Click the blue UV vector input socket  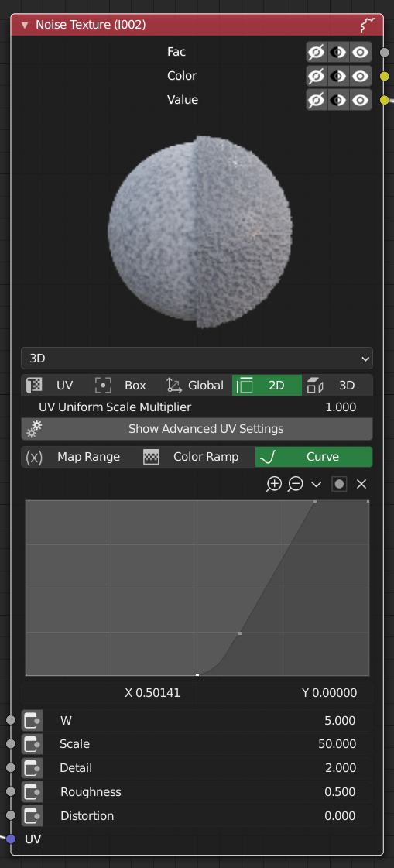coord(11,839)
